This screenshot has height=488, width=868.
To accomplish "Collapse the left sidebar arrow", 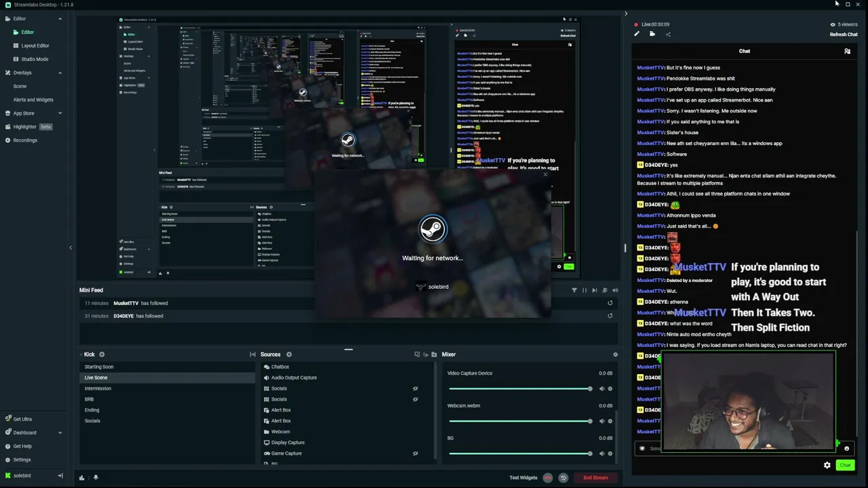I will pyautogui.click(x=71, y=248).
